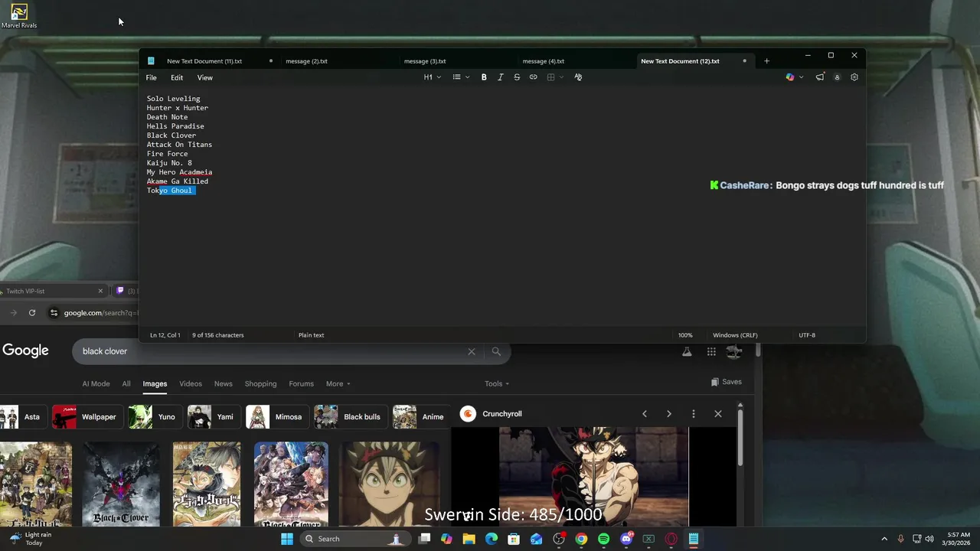
Task: Go to next image in preview panel
Action: pos(669,414)
